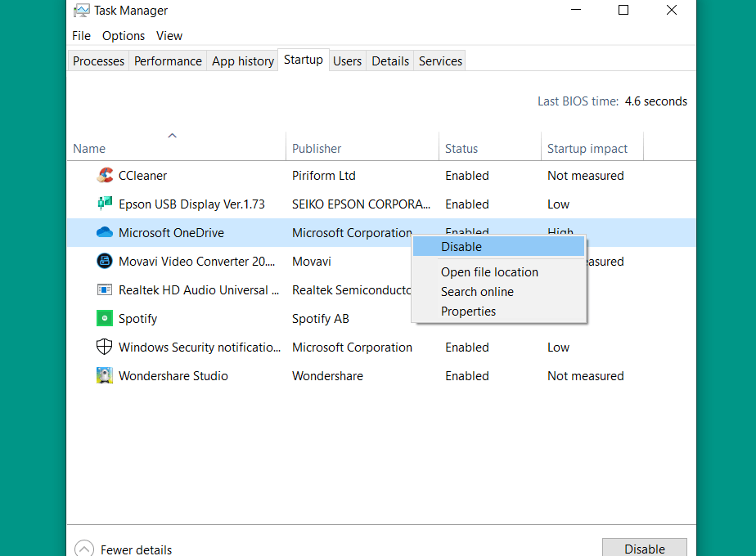Click the Windows Security shield icon

pyautogui.click(x=105, y=347)
